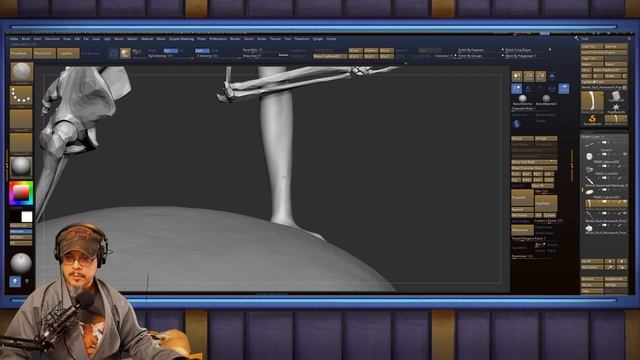Click the BPR render icon on right shelf

[517, 76]
